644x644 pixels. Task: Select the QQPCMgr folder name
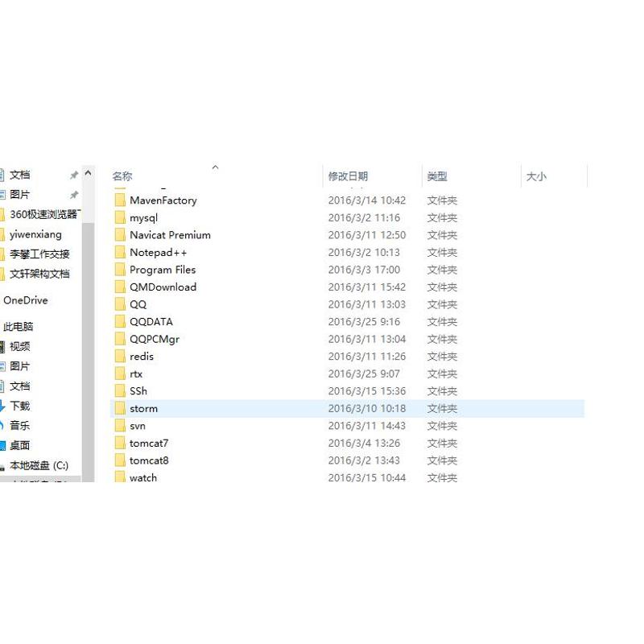click(155, 339)
